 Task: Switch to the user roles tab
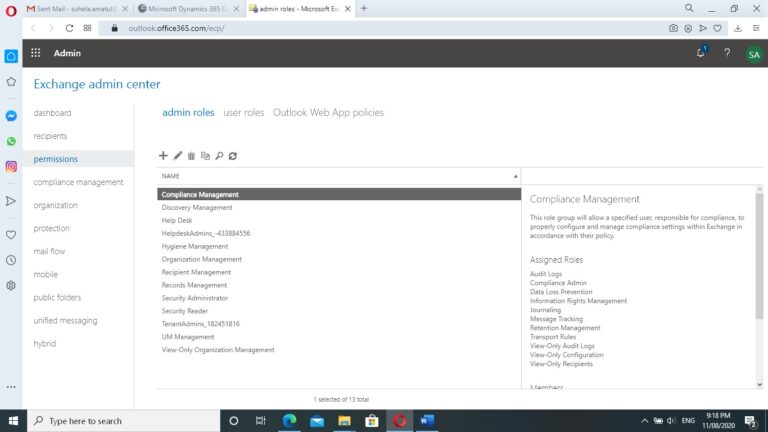243,113
